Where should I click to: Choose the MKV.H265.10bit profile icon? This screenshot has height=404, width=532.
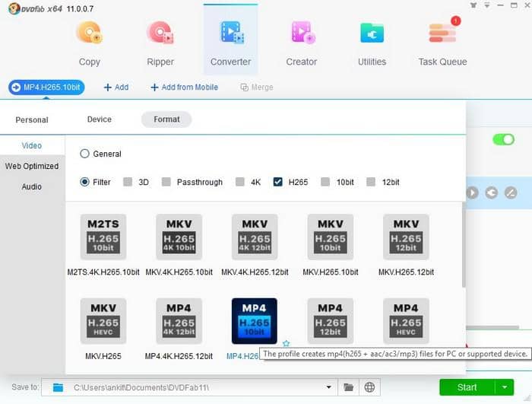[x=331, y=237]
